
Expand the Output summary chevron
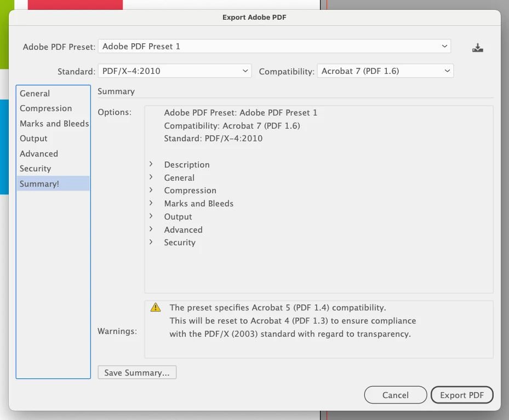pyautogui.click(x=151, y=216)
